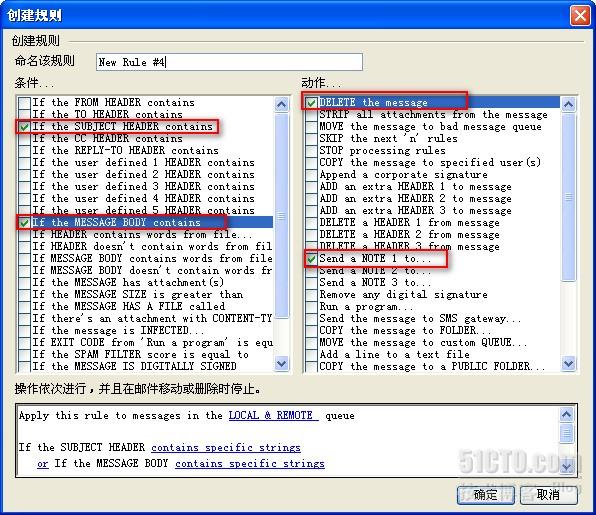
Task: Check 'Append a corporate signature' action
Action: 312,174
